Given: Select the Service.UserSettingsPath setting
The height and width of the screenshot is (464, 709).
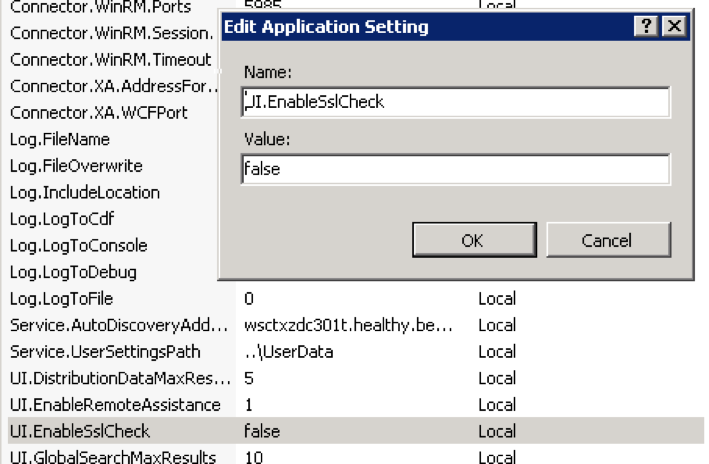Looking at the screenshot, I should 105,352.
